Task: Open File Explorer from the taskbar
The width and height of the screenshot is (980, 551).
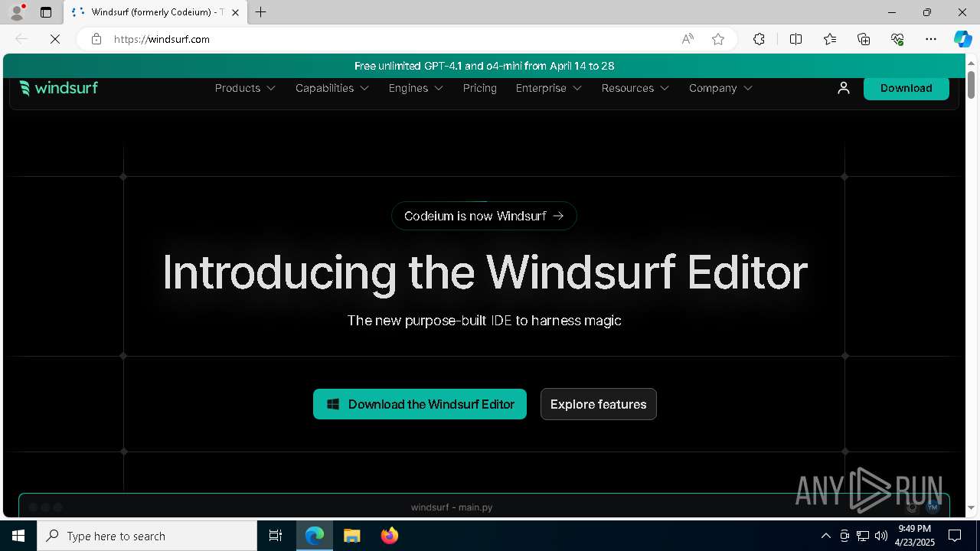Action: [352, 536]
